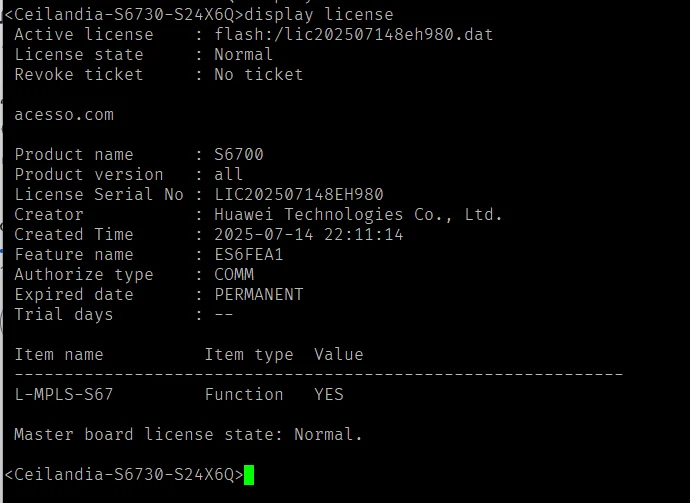Viewport: 690px width, 503px height.
Task: Click the 'No ticket' revoke value
Action: (259, 74)
